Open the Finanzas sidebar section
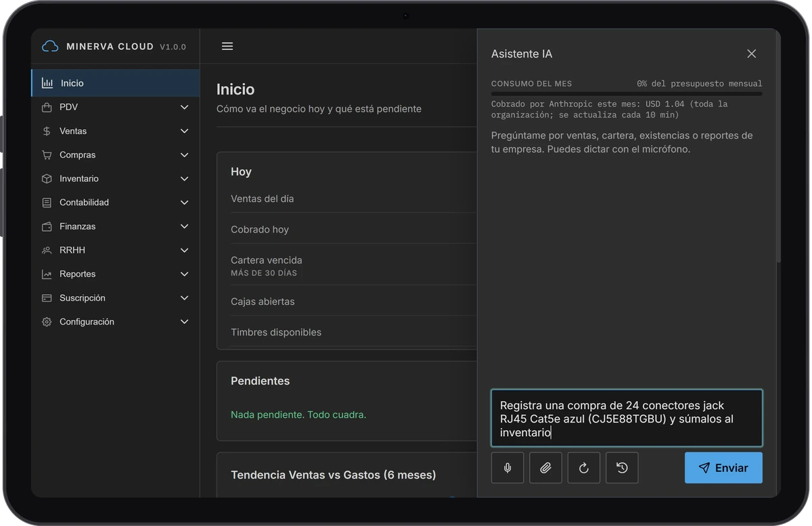 (115, 226)
